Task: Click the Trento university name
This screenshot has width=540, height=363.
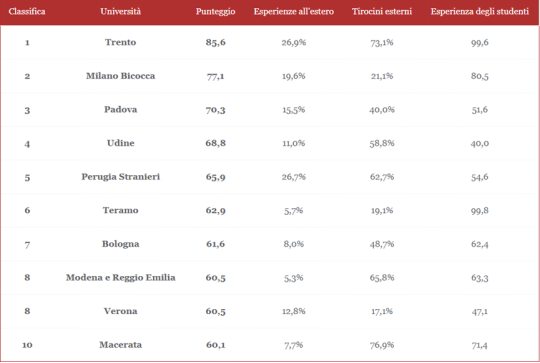Action: pyautogui.click(x=121, y=42)
